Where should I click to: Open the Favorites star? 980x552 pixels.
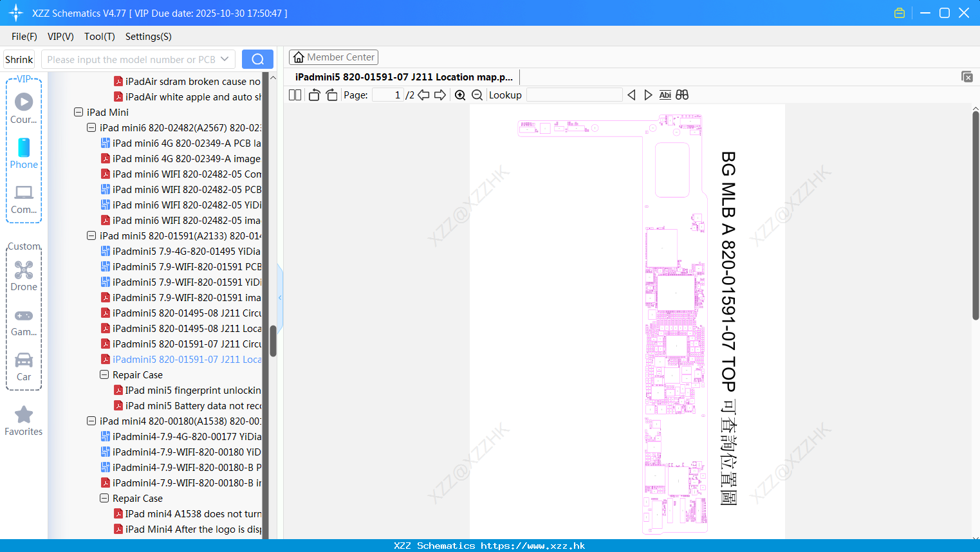[x=24, y=421]
